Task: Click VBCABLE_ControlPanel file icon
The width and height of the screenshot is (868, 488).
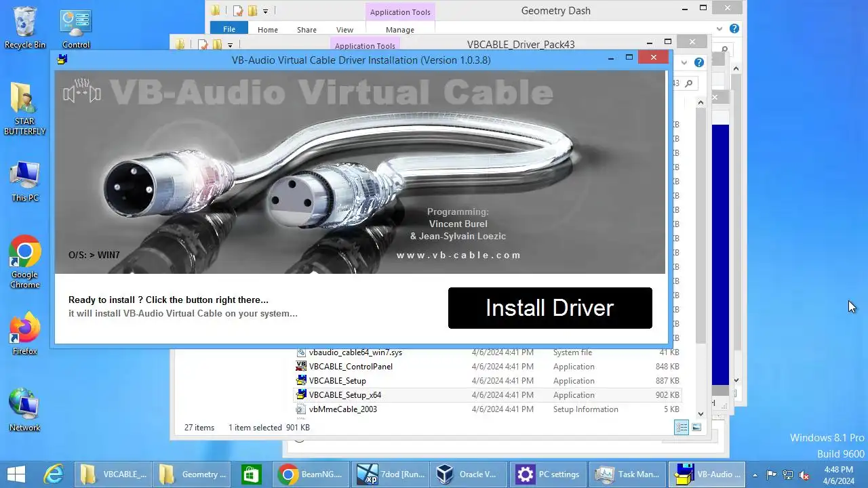Action: click(x=301, y=367)
